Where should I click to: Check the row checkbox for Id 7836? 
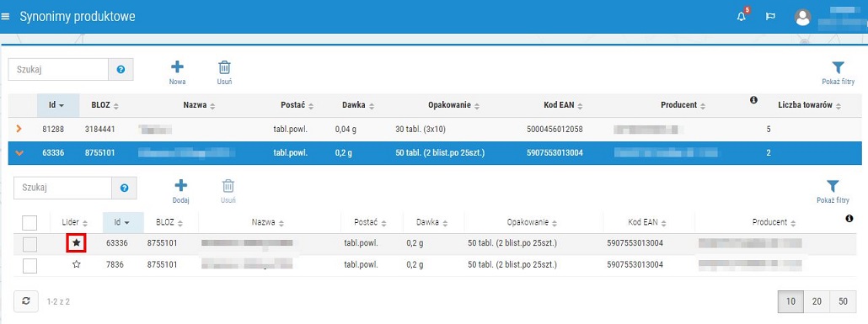[x=29, y=265]
